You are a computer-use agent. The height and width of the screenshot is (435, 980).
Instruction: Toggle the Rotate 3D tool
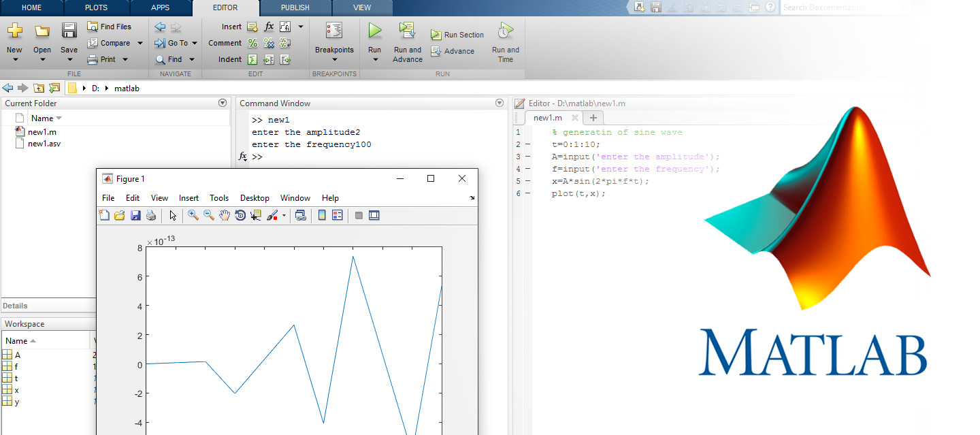click(x=240, y=215)
